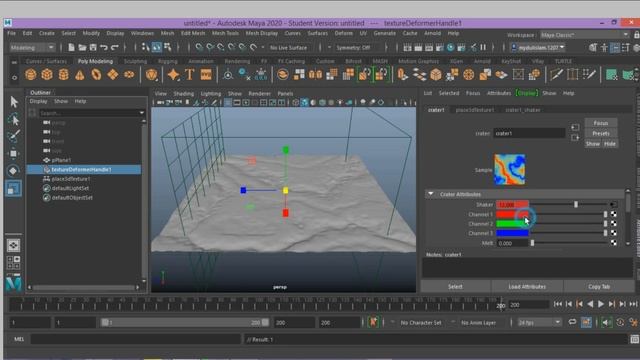Open the viewport Shading menu
Viewport: 640px width, 360px height.
[183, 93]
